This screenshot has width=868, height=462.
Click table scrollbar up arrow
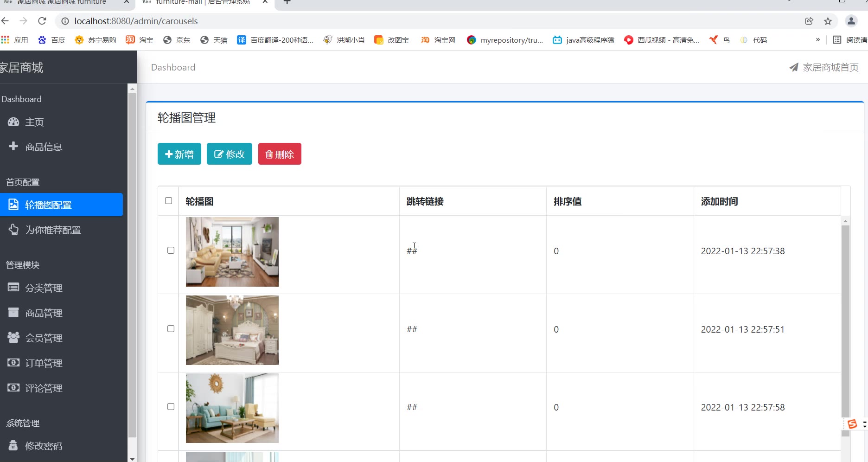click(x=845, y=221)
